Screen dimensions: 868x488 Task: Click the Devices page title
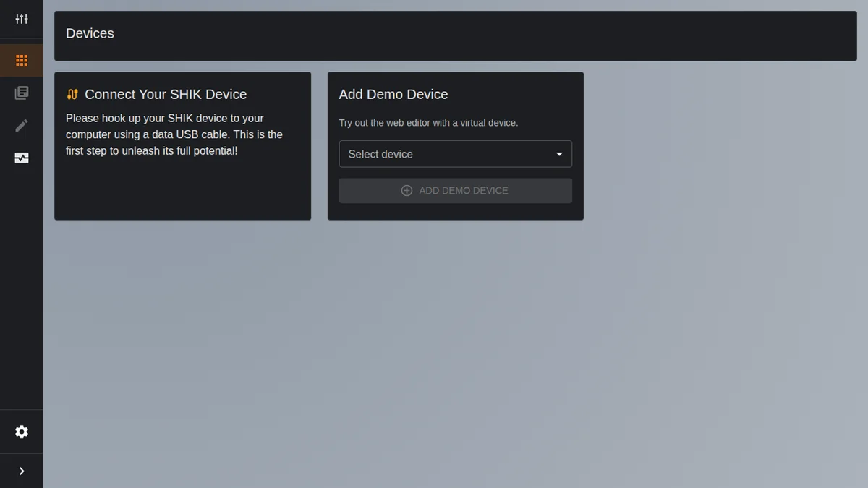coord(90,34)
